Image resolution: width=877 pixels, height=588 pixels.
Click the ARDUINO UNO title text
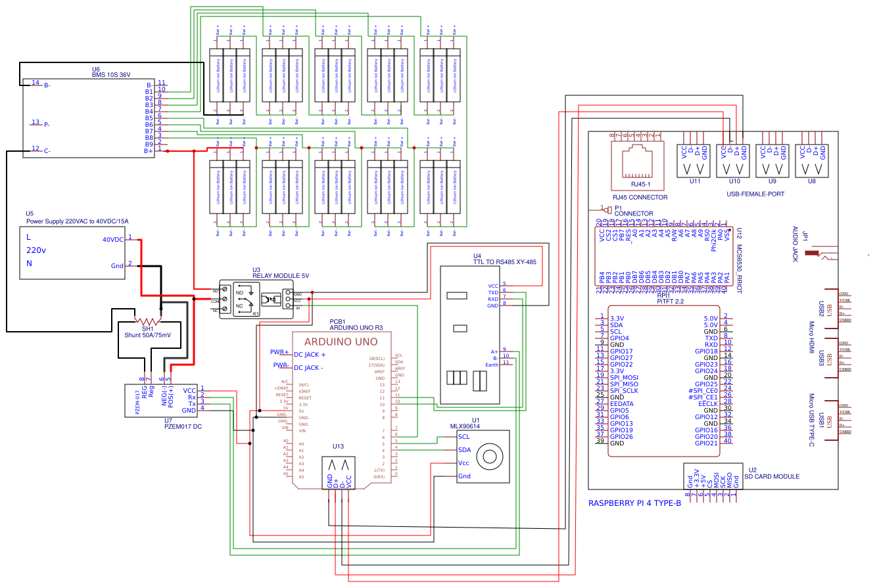(x=341, y=342)
